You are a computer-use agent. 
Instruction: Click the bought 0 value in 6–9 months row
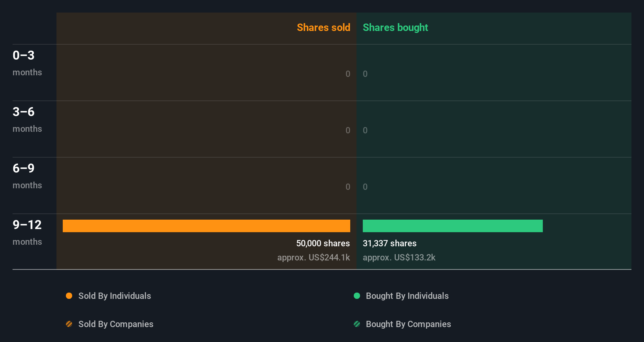point(365,187)
